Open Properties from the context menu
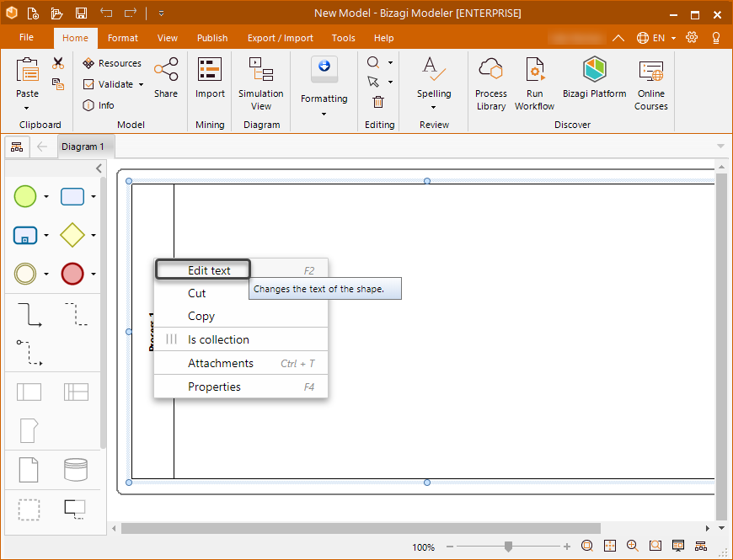The image size is (733, 560). [214, 387]
